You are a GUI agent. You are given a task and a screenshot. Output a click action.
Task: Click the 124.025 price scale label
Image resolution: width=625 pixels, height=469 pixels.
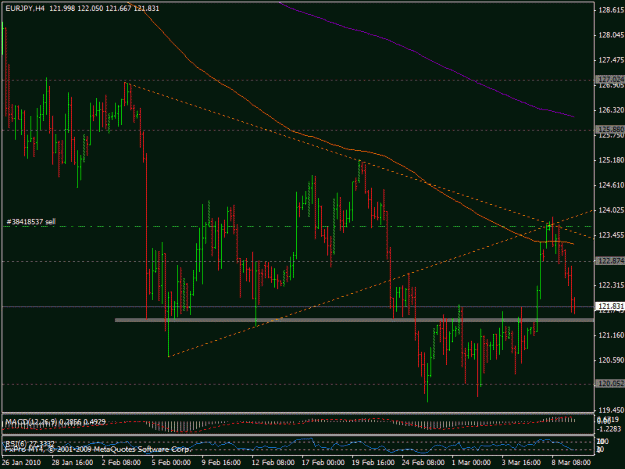[x=611, y=210]
